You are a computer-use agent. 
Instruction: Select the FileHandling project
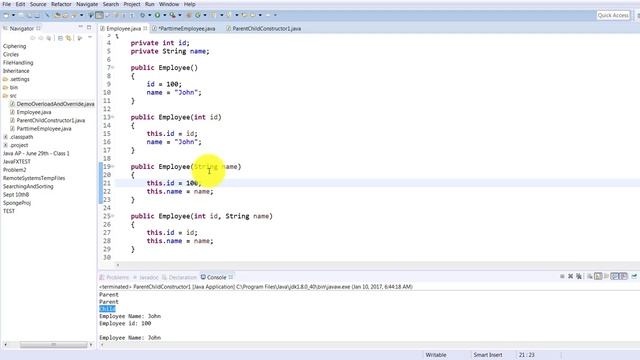click(x=18, y=62)
